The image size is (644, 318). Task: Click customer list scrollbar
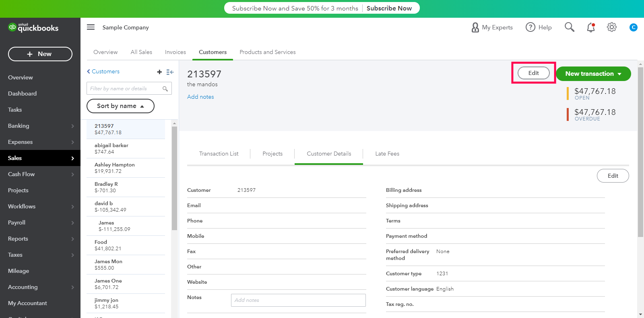pyautogui.click(x=174, y=178)
